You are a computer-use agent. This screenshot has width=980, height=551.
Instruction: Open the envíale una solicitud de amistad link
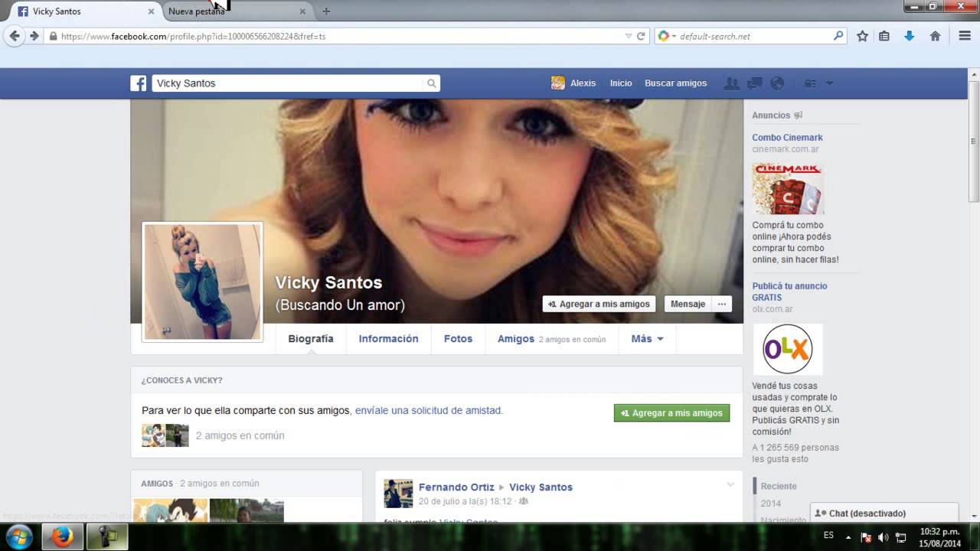point(428,410)
